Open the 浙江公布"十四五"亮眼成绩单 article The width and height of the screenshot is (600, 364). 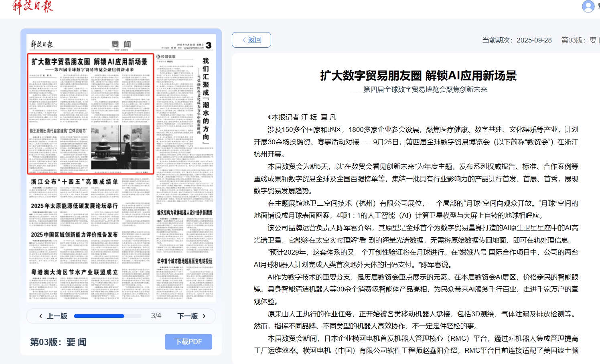click(75, 182)
